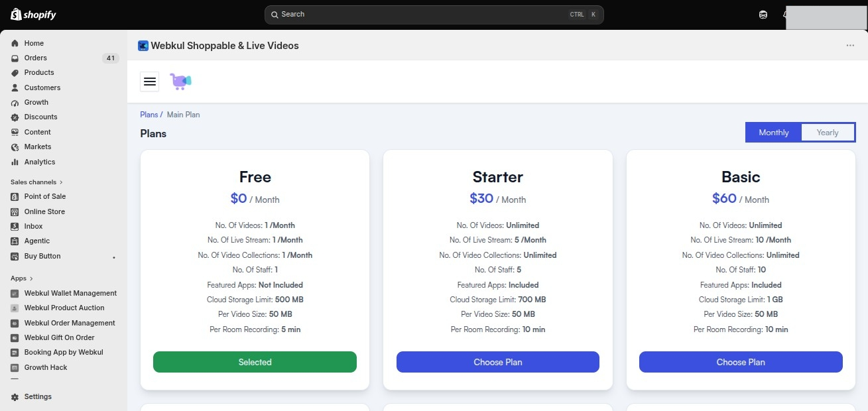This screenshot has height=411, width=868.
Task: Click the Shopify logo
Action: pyautogui.click(x=33, y=15)
